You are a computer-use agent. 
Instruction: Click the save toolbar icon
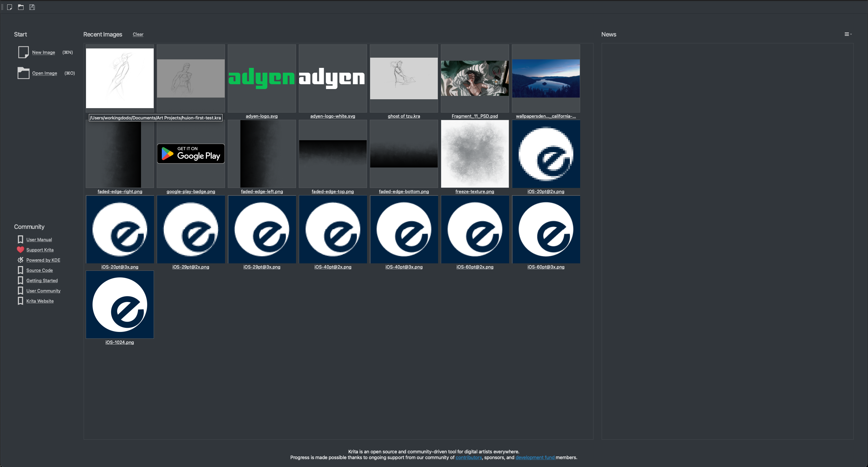coord(32,7)
